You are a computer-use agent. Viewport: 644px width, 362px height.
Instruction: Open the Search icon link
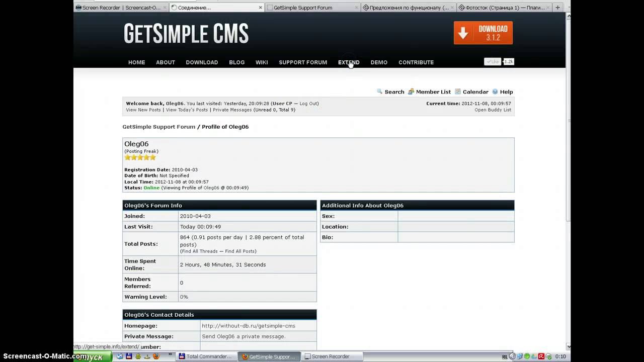[380, 92]
